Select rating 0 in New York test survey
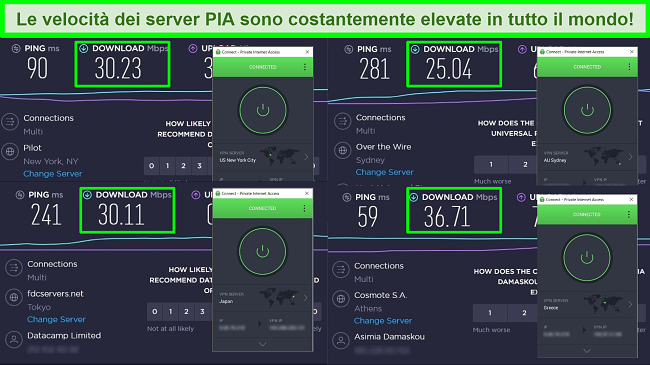 click(x=151, y=166)
